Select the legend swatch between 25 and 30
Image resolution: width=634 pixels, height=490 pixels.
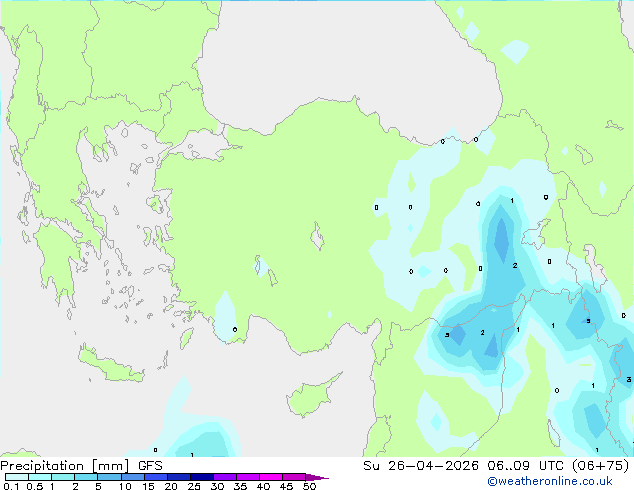pyautogui.click(x=202, y=477)
